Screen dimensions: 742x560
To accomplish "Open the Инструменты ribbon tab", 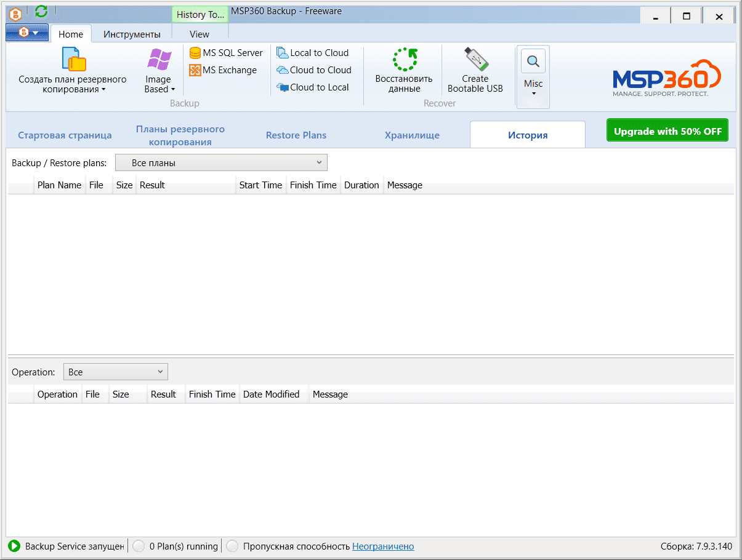I will click(132, 34).
